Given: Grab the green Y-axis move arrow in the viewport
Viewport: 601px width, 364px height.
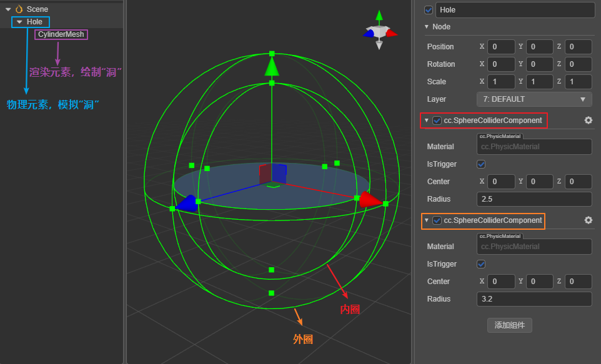Looking at the screenshot, I should pyautogui.click(x=272, y=66).
